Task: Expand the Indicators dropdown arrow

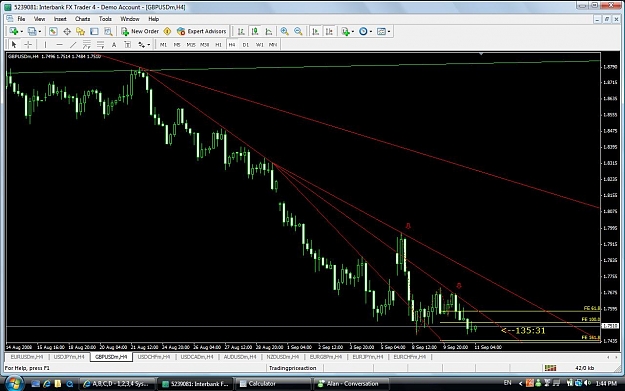Action: (353, 31)
